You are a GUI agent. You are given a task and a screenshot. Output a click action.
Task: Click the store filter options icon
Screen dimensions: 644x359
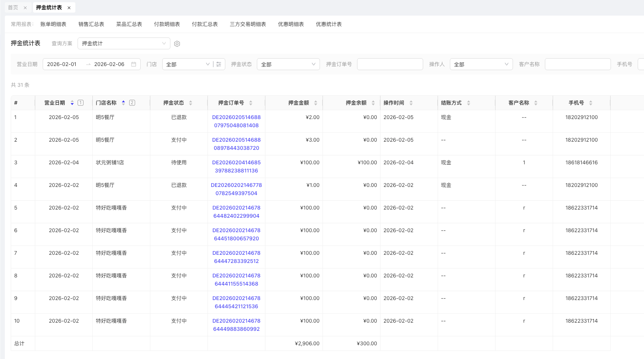[x=219, y=64]
